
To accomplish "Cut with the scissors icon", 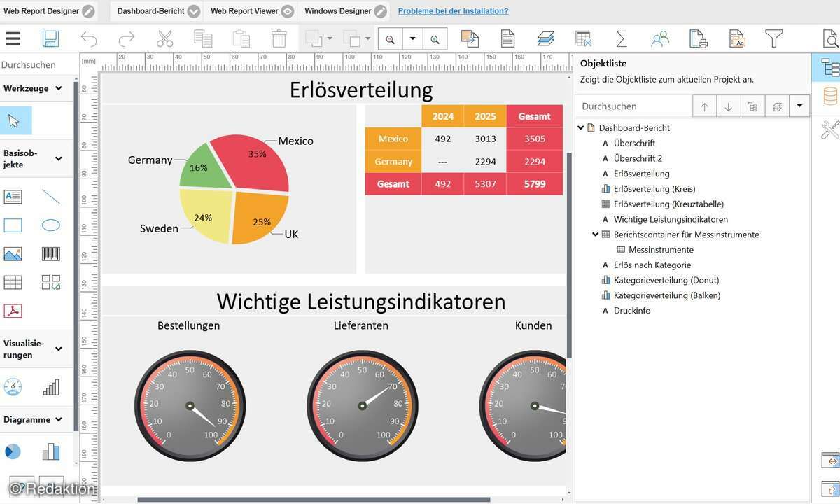I will pyautogui.click(x=164, y=38).
